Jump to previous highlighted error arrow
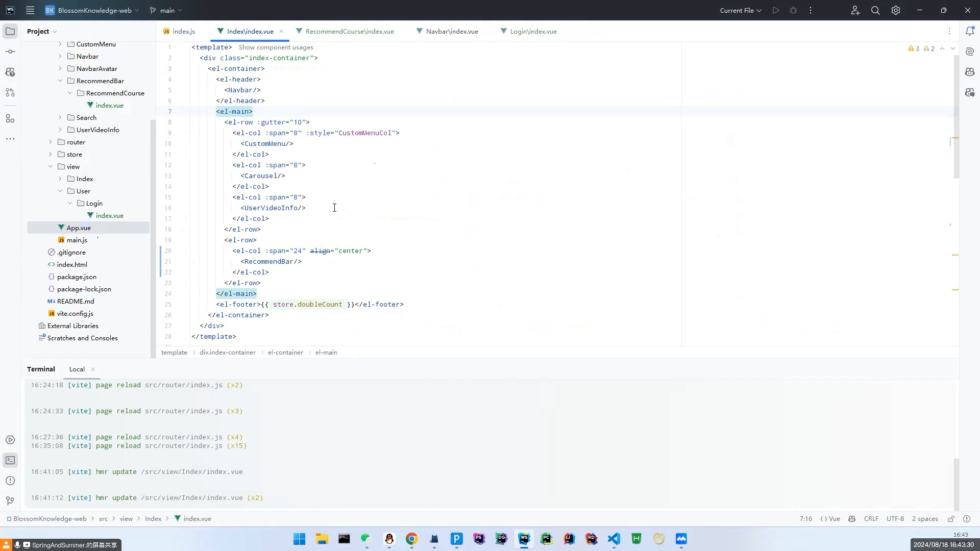The width and height of the screenshot is (980, 551). click(x=942, y=48)
